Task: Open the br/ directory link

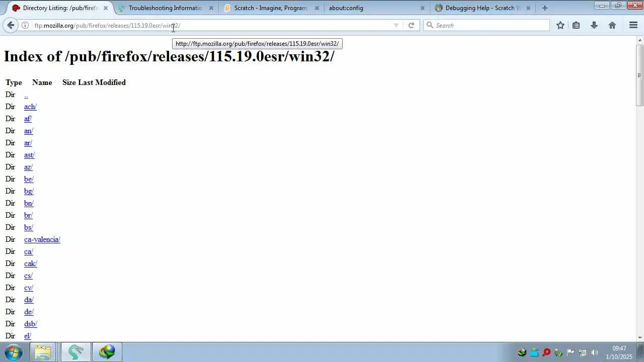Action: (x=28, y=215)
